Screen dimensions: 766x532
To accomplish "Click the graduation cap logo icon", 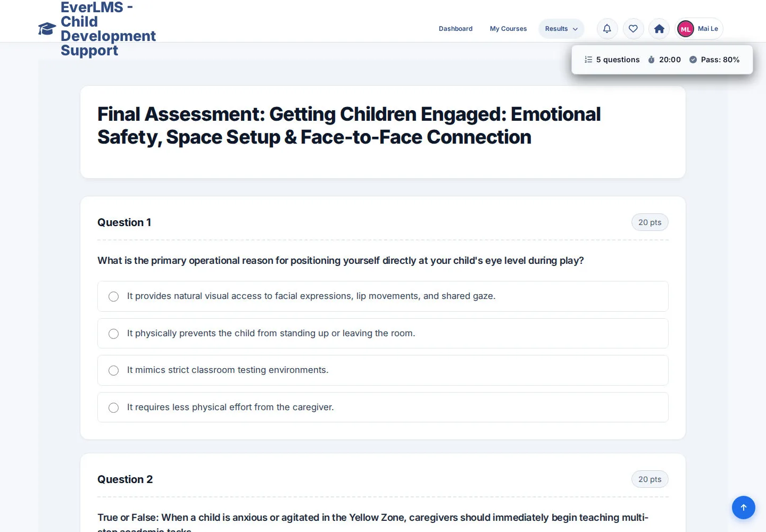I will pos(47,29).
